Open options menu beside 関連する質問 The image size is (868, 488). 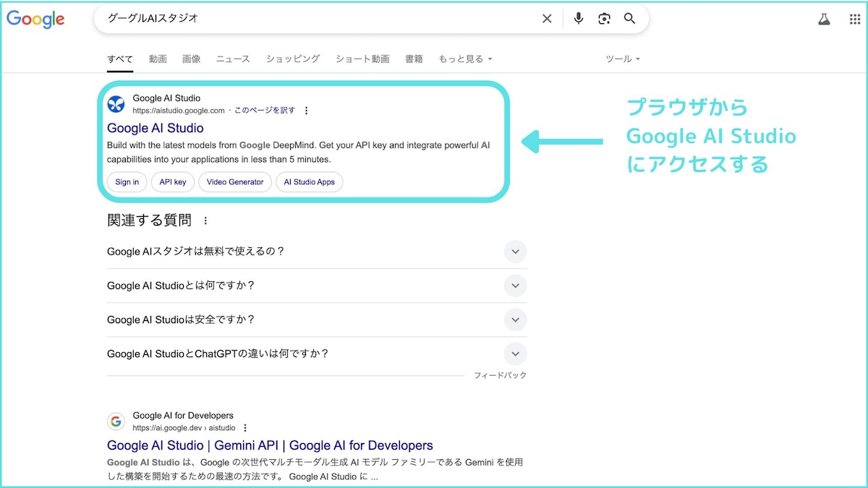coord(205,221)
